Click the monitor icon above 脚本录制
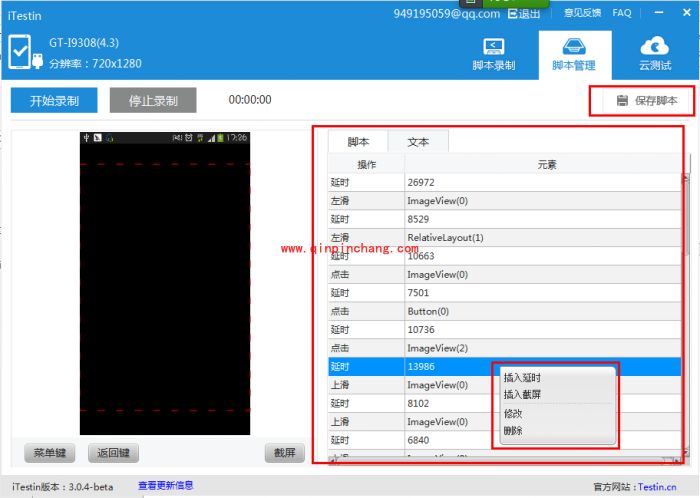700x498 pixels. 494,46
